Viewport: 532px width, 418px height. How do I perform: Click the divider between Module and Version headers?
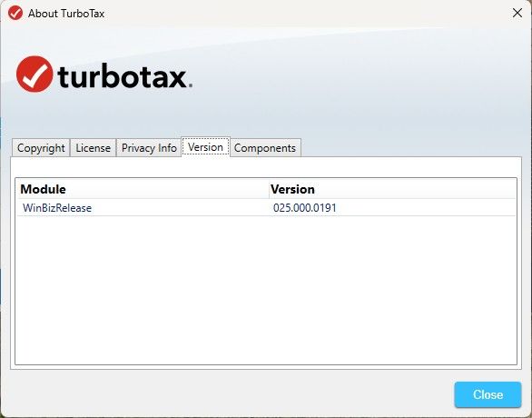click(269, 189)
